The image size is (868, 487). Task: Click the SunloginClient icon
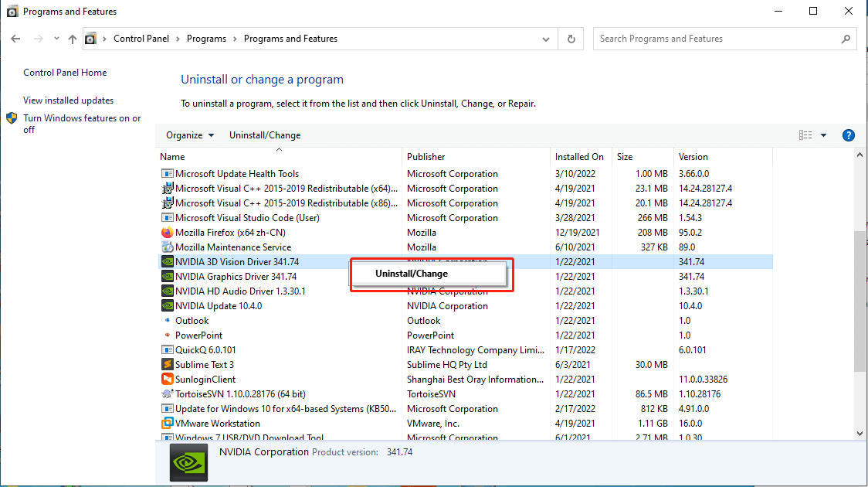167,379
